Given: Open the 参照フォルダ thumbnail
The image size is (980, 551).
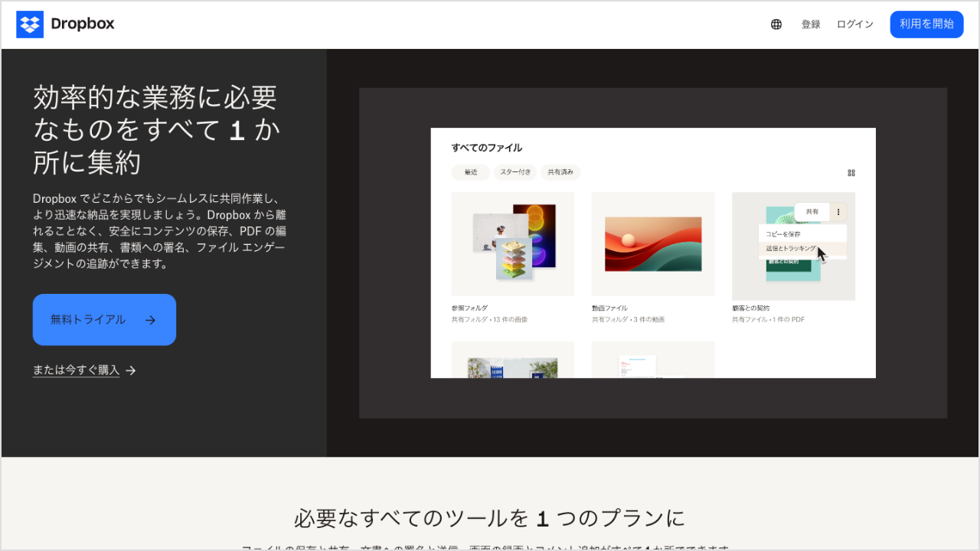Looking at the screenshot, I should 512,243.
